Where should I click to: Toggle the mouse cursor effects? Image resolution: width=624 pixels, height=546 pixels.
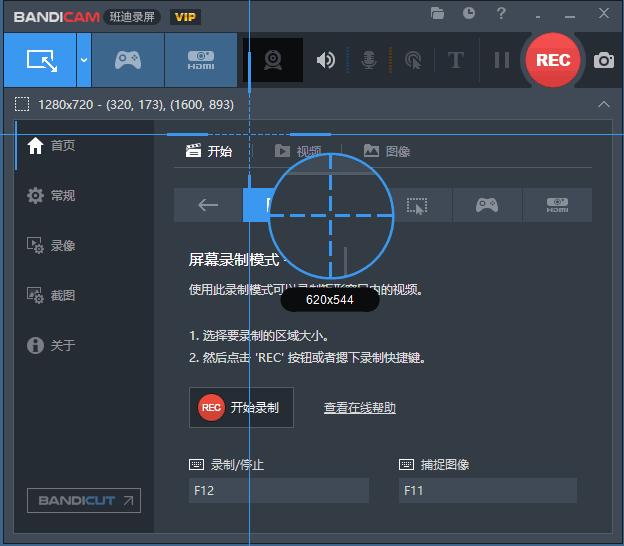click(412, 60)
